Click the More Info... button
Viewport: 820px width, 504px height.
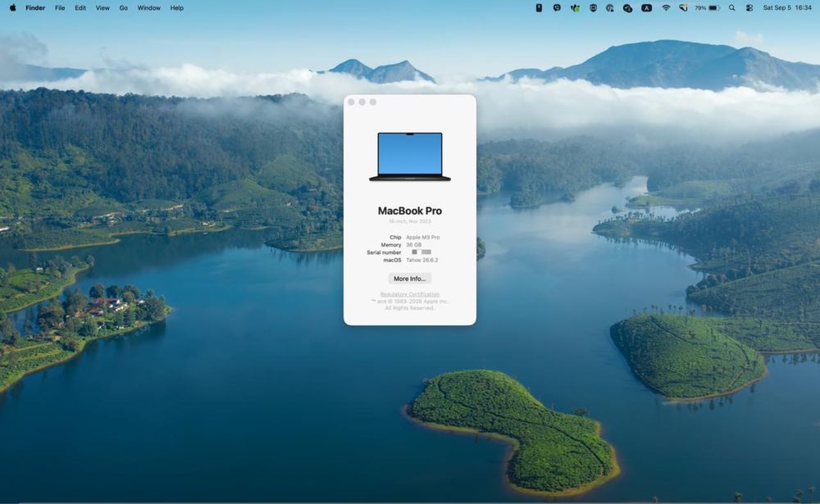coord(409,279)
